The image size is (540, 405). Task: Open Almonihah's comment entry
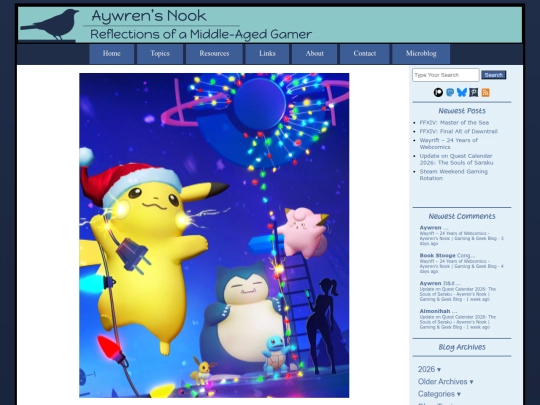coord(458,319)
